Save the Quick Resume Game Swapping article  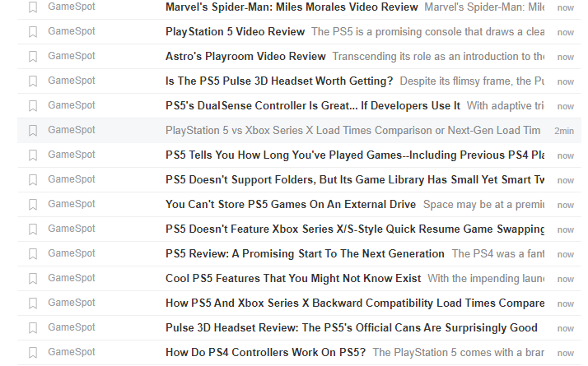tap(33, 229)
